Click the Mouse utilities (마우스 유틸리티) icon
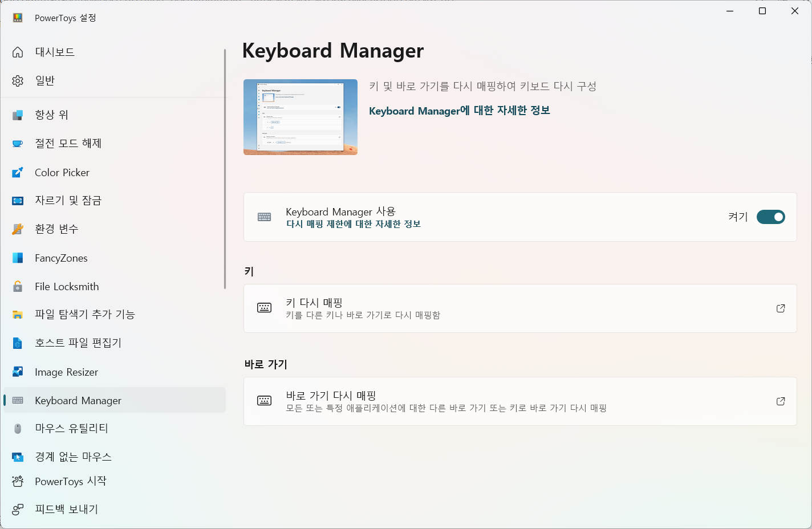 coord(18,429)
